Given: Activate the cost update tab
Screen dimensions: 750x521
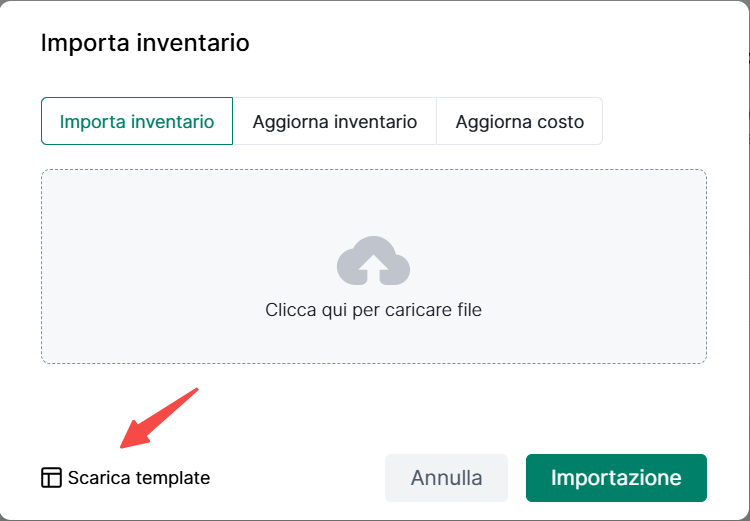Looking at the screenshot, I should [519, 122].
